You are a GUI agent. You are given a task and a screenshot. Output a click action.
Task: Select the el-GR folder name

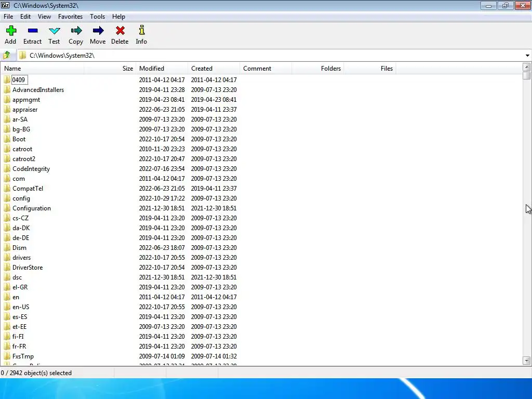20,287
